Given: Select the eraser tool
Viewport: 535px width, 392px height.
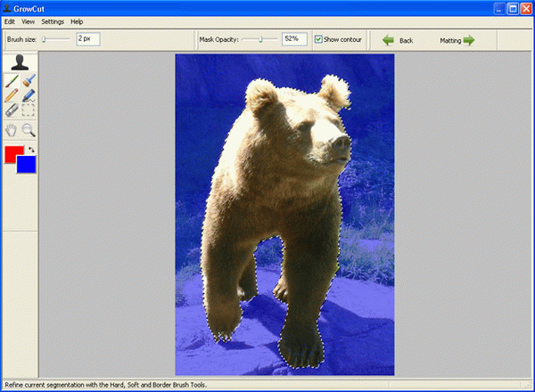Looking at the screenshot, I should coord(12,111).
